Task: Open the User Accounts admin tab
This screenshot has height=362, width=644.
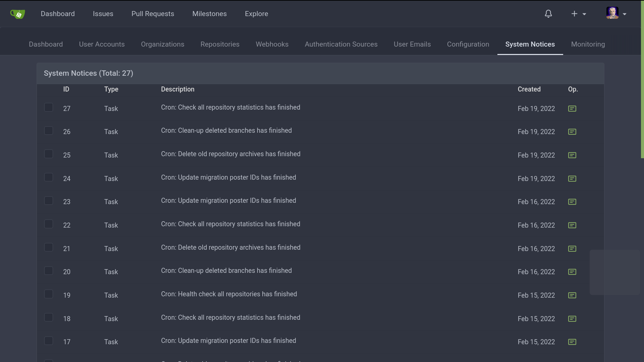Action: 102,44
